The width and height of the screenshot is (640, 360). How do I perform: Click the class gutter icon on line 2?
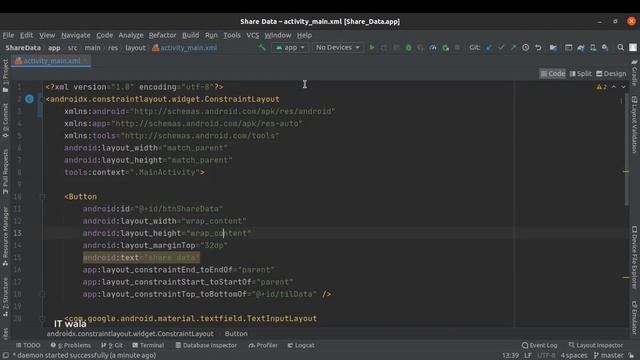(29, 99)
